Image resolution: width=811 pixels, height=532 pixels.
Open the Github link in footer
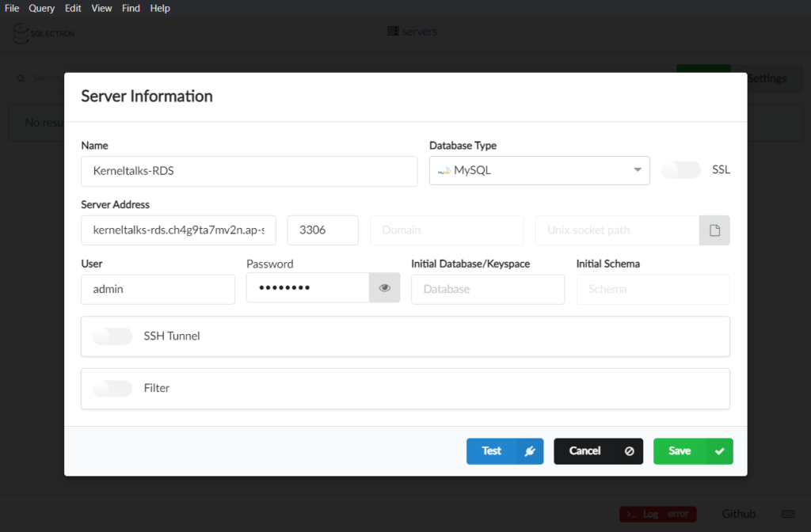pos(739,514)
